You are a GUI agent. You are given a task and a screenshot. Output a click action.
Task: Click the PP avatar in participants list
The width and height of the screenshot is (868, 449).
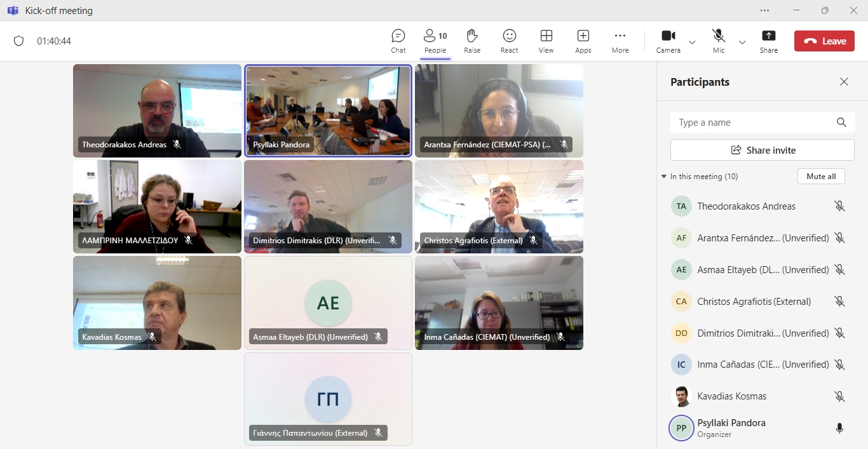click(681, 428)
